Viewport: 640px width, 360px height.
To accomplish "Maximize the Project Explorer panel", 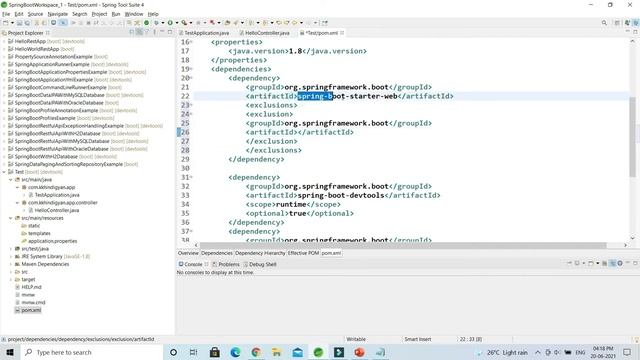I will (x=170, y=32).
